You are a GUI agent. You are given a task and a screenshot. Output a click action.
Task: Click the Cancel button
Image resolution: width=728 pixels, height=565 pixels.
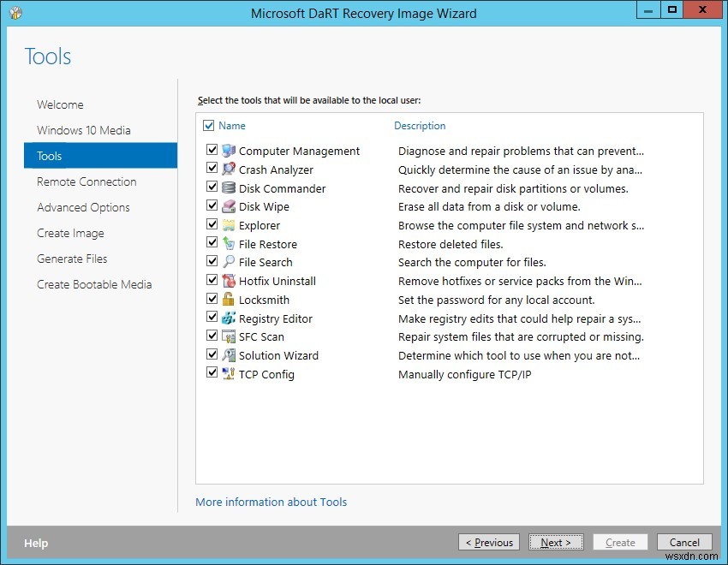[684, 542]
